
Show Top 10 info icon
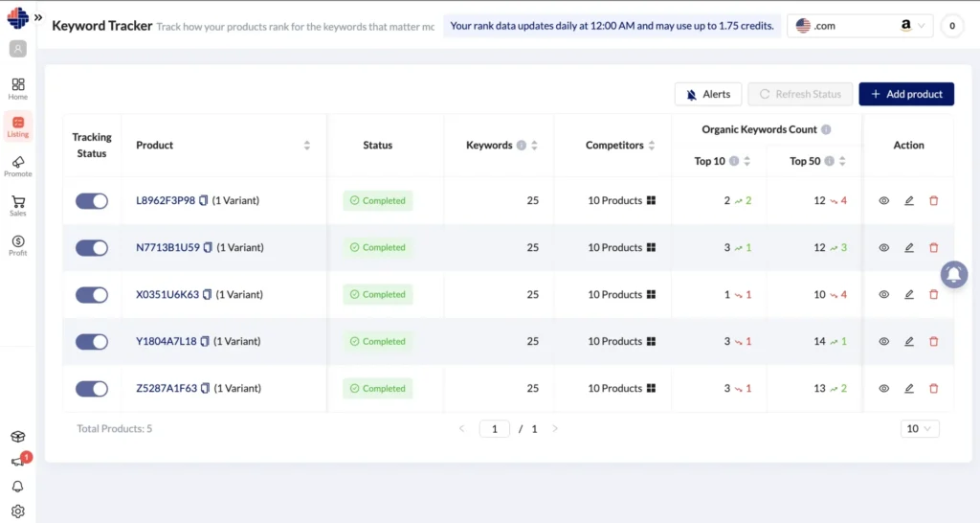(734, 162)
